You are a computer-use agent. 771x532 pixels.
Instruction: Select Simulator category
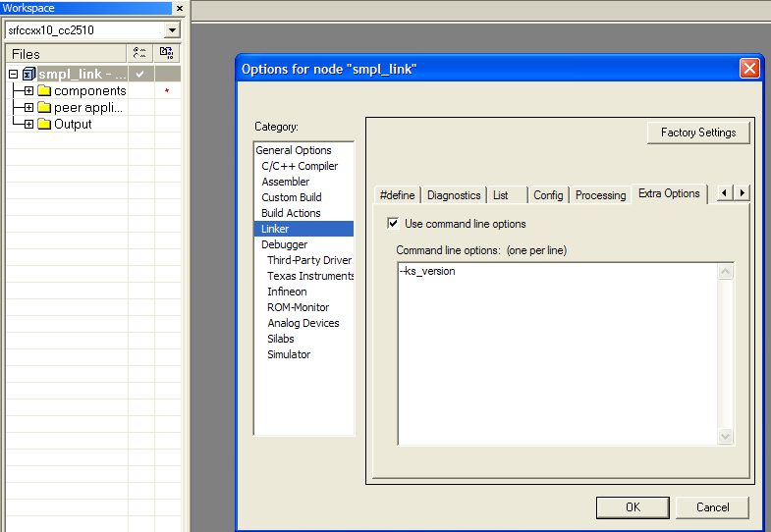point(303,354)
